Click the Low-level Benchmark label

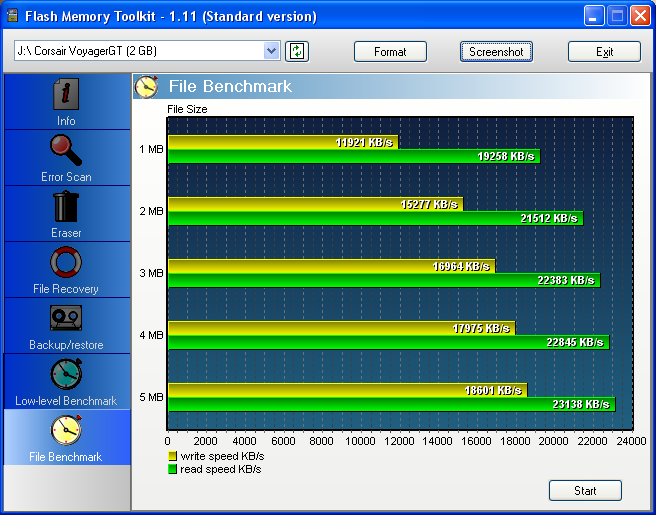click(x=66, y=401)
